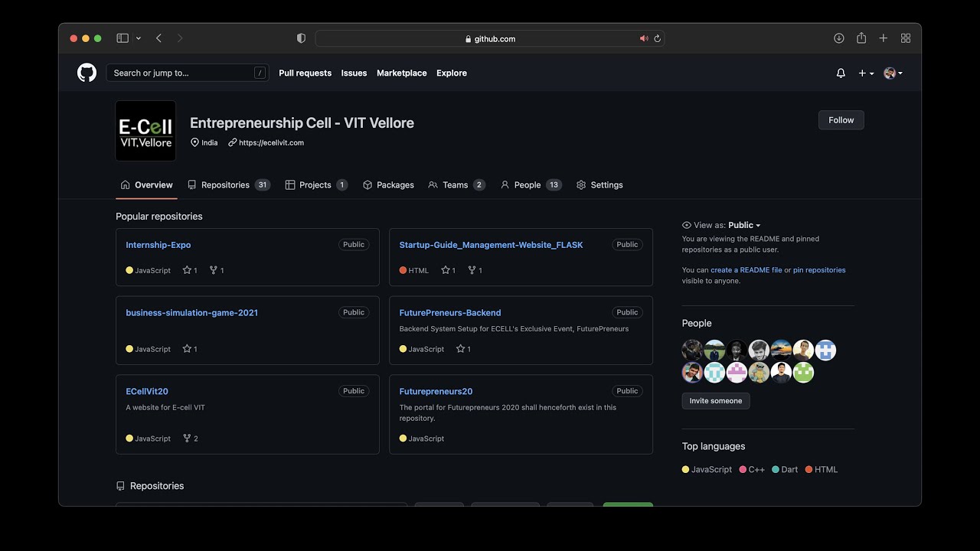Focus the Search or jump to field
980x551 pixels.
pyautogui.click(x=188, y=73)
